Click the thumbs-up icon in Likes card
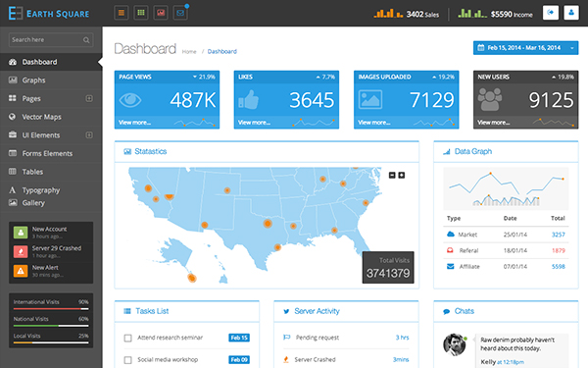This screenshot has width=588, height=368. click(249, 99)
